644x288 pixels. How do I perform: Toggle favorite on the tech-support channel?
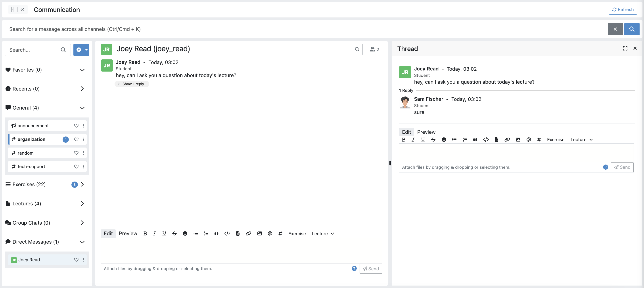pos(76,167)
